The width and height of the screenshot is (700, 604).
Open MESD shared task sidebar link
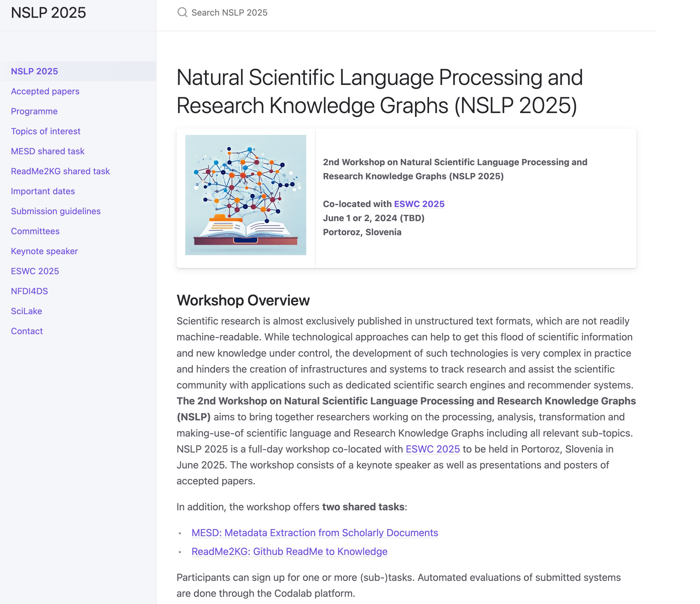47,151
